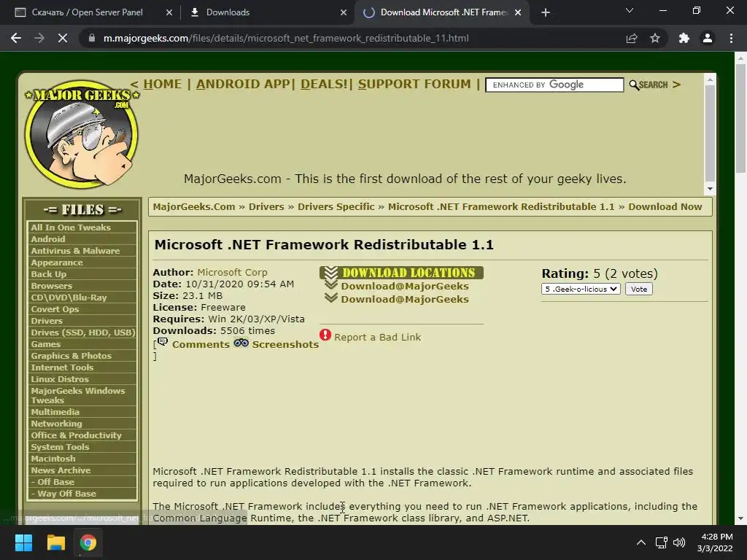Click the Download Now breadcrumb
Image resolution: width=747 pixels, height=560 pixels.
coord(665,206)
